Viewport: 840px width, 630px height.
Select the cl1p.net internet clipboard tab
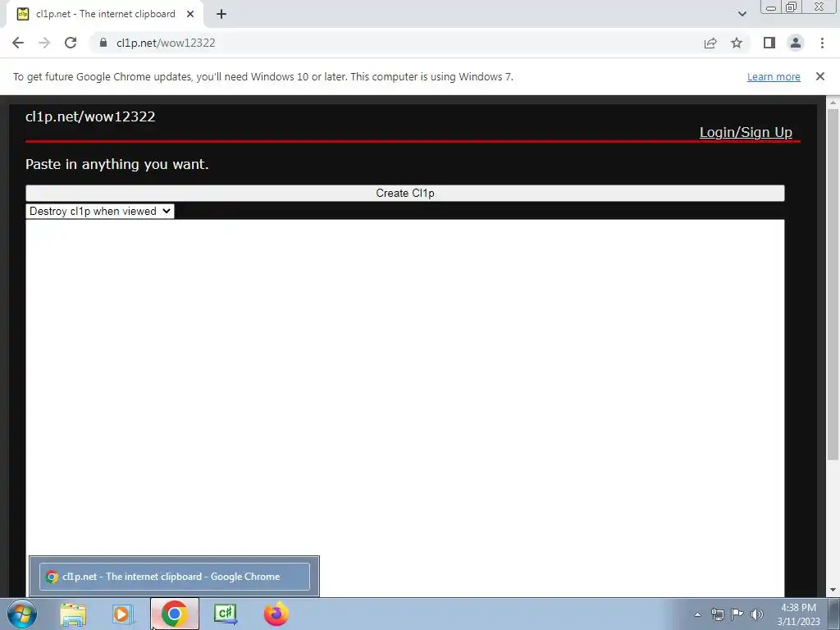click(x=105, y=15)
